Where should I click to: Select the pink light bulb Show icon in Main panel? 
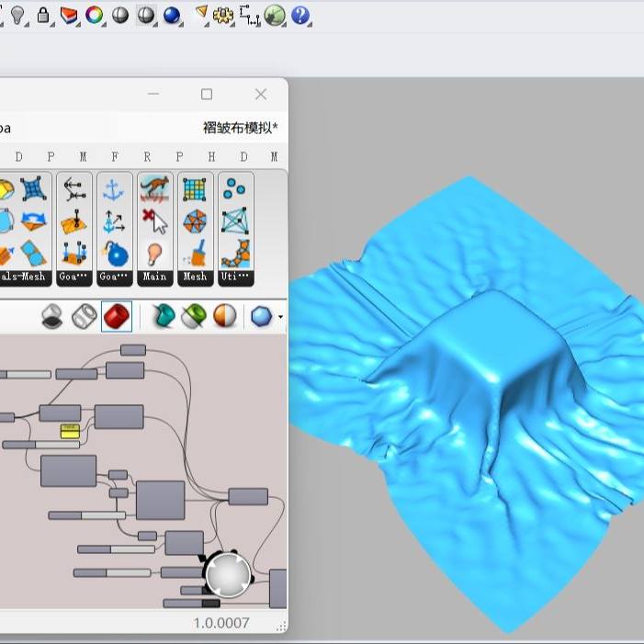pyautogui.click(x=154, y=254)
